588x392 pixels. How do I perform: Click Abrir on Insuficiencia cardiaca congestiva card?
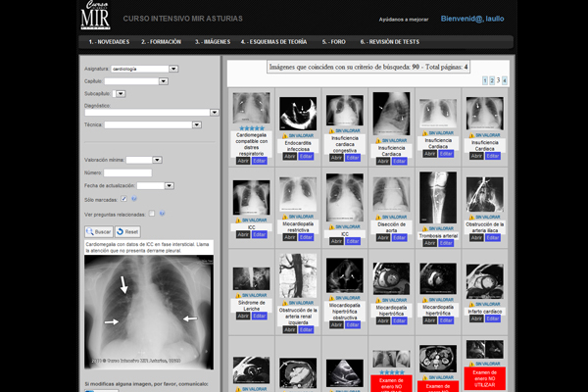336,158
